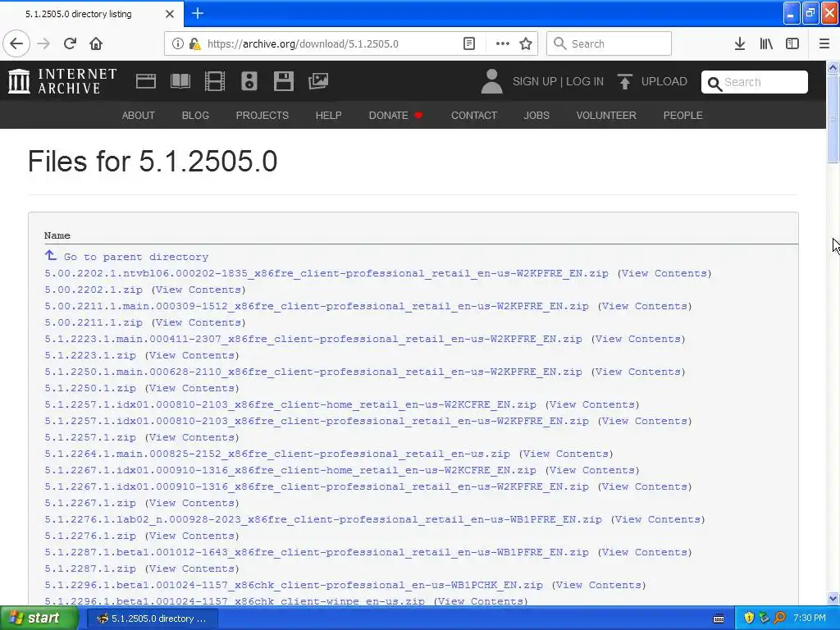Open the HELP menu item

[x=328, y=115]
